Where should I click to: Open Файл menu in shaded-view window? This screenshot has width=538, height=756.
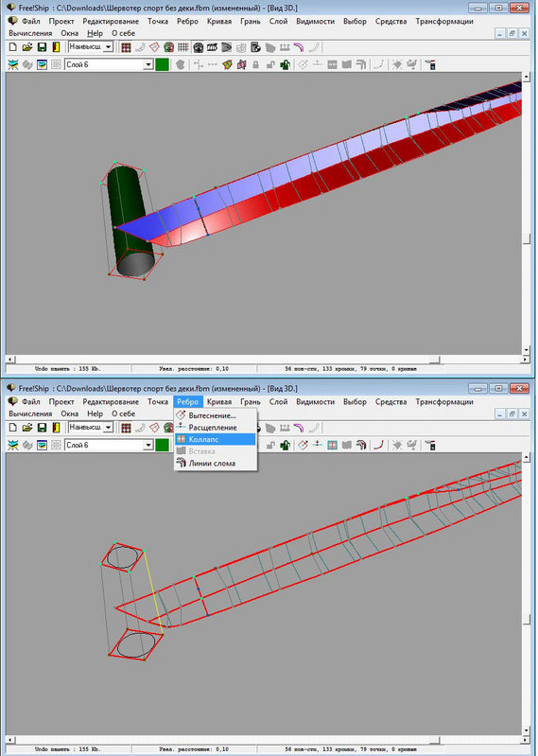coord(30,21)
